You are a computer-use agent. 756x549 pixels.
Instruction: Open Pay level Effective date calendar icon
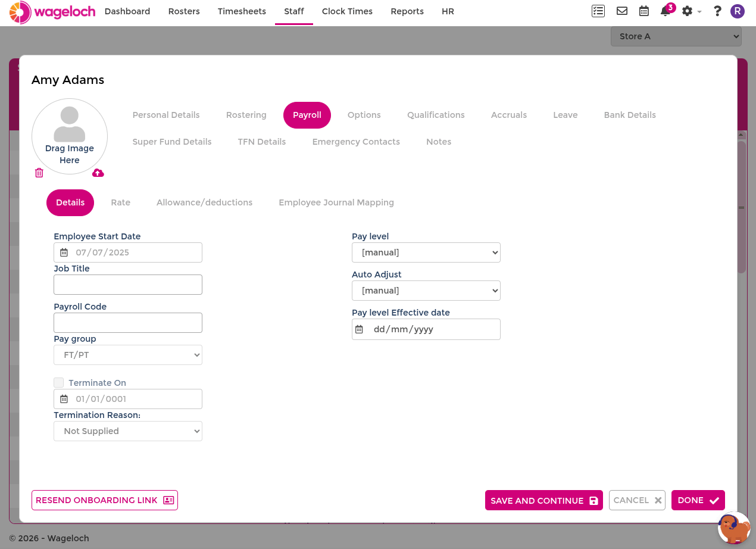(x=359, y=329)
